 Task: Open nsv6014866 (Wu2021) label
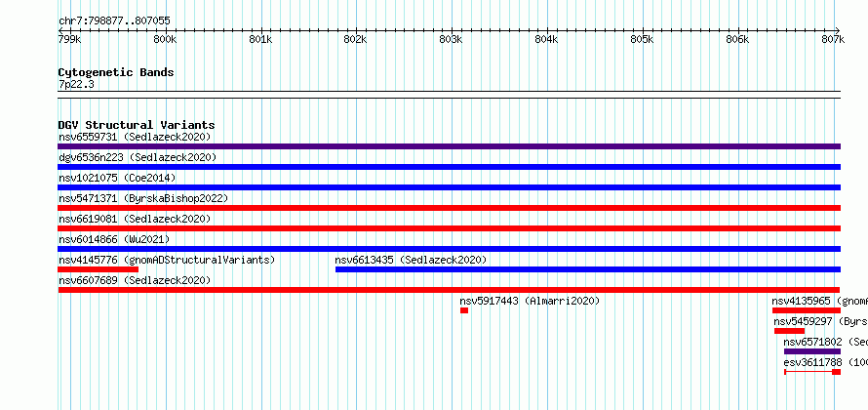tap(114, 239)
